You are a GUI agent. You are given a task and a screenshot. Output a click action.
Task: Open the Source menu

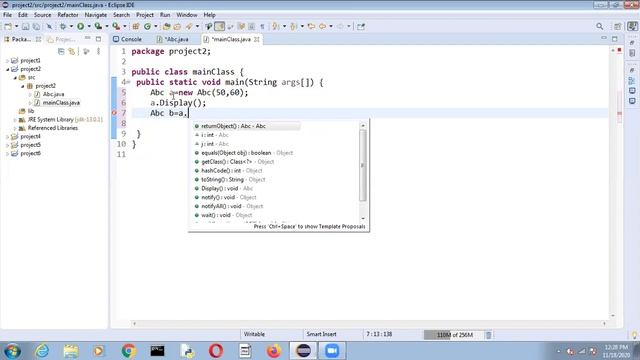click(42, 15)
